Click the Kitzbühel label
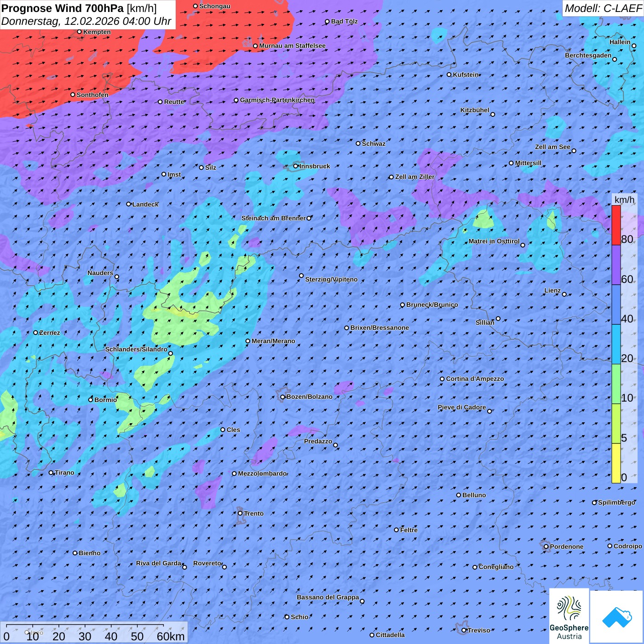This screenshot has width=644, height=644. coord(475,110)
